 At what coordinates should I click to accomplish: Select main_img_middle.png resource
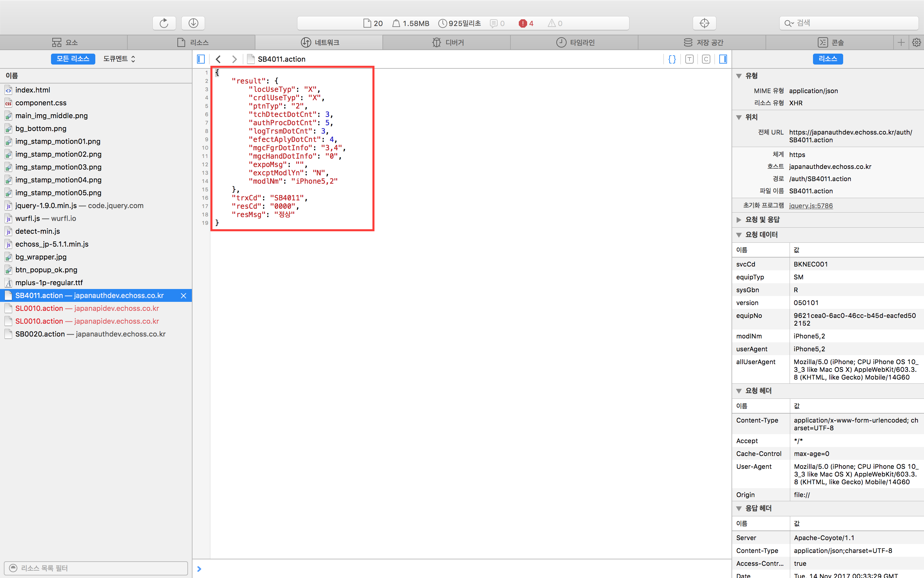coord(96,116)
